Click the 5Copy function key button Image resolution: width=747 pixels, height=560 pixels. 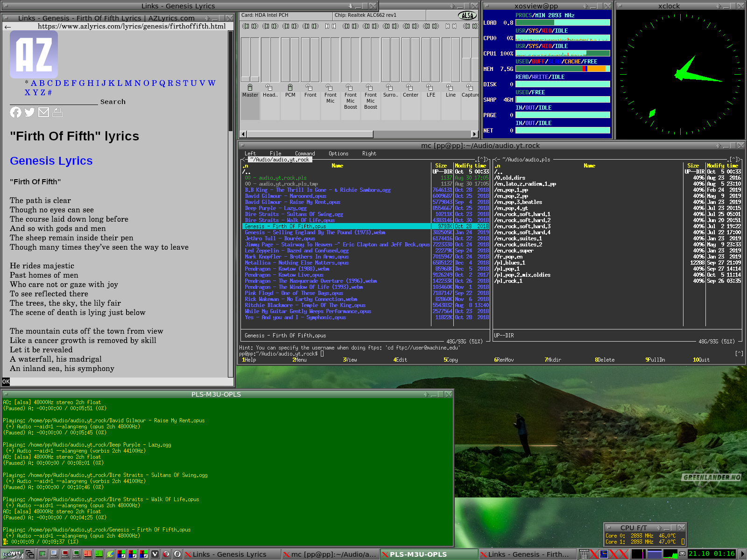(x=452, y=360)
